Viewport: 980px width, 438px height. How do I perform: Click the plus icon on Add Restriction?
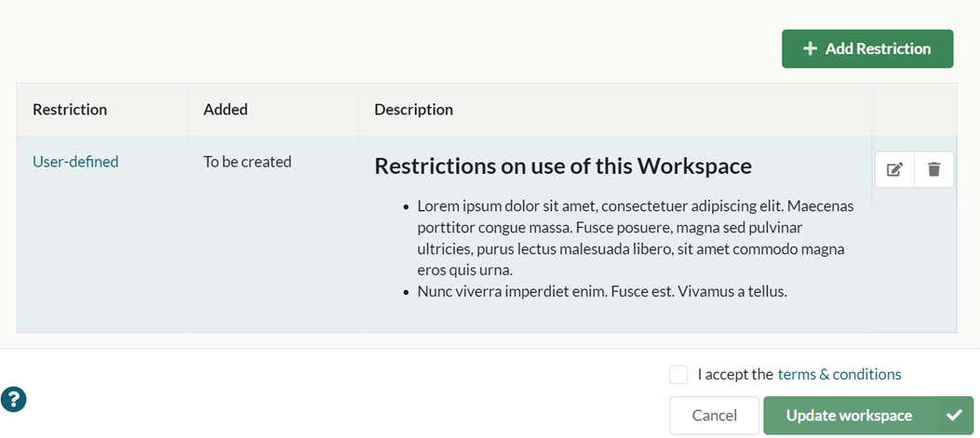point(810,49)
